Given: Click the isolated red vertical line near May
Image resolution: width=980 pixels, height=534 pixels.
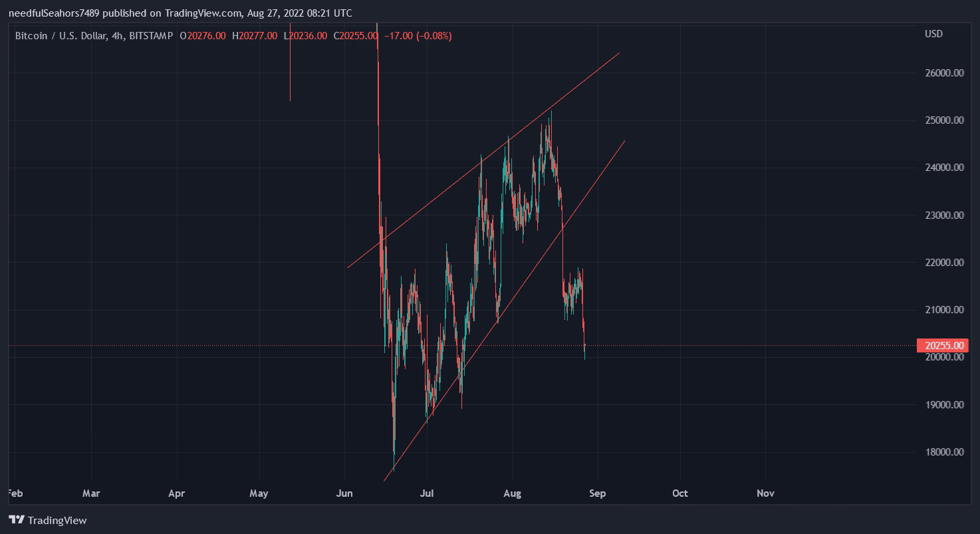Looking at the screenshot, I should 290,67.
